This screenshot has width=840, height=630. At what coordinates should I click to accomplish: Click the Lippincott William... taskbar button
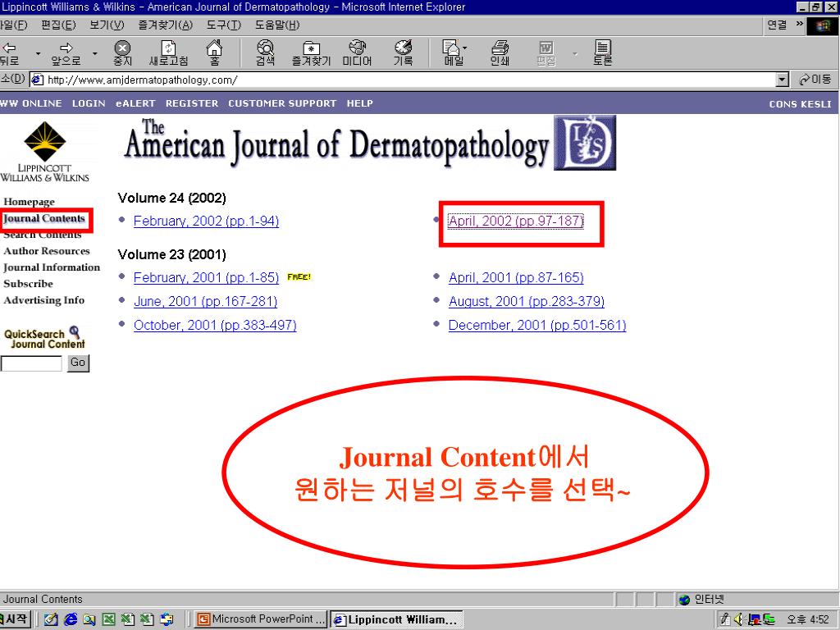click(x=396, y=619)
